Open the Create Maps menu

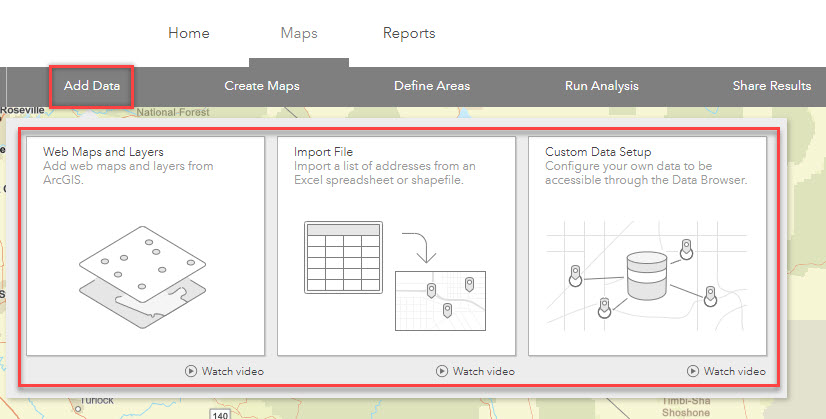pos(262,86)
